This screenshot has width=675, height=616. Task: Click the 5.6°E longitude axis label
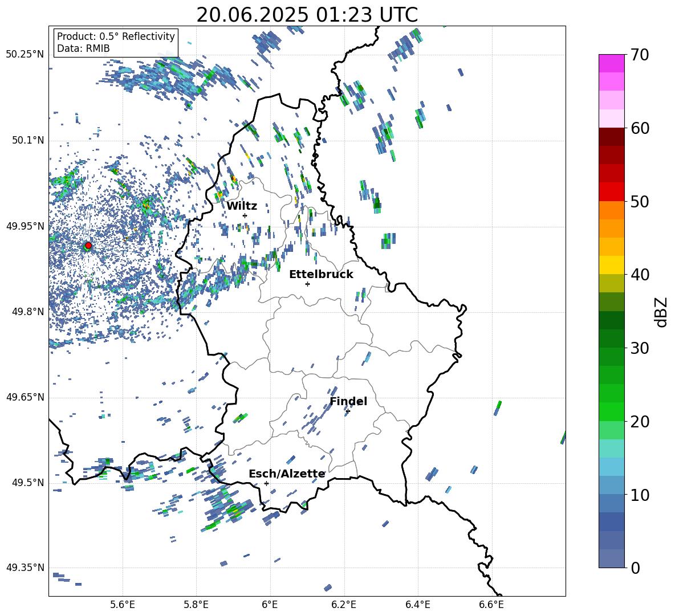(x=123, y=605)
